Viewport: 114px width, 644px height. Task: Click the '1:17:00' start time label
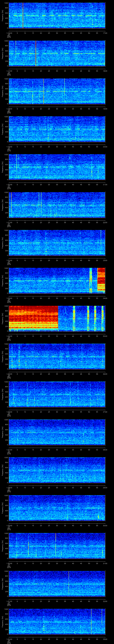(9, 71)
